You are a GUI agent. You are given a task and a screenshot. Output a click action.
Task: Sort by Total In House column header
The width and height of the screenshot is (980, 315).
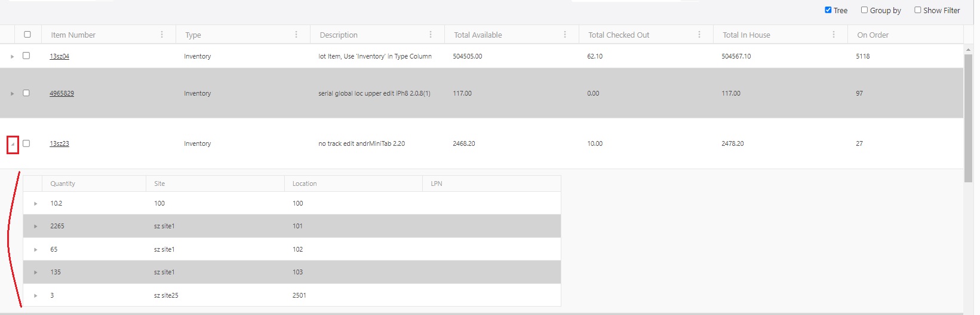coord(746,35)
